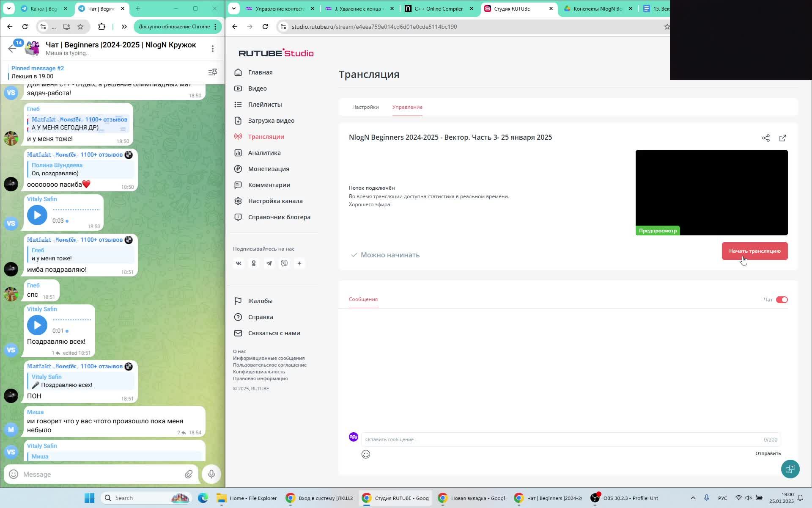Screen dimensions: 812x508
Task: Toggle the Чат switch off
Action: pyautogui.click(x=782, y=300)
